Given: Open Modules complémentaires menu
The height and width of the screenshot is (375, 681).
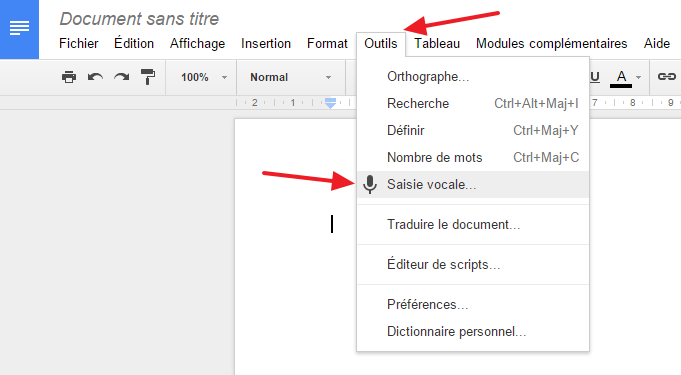Looking at the screenshot, I should click(x=552, y=43).
